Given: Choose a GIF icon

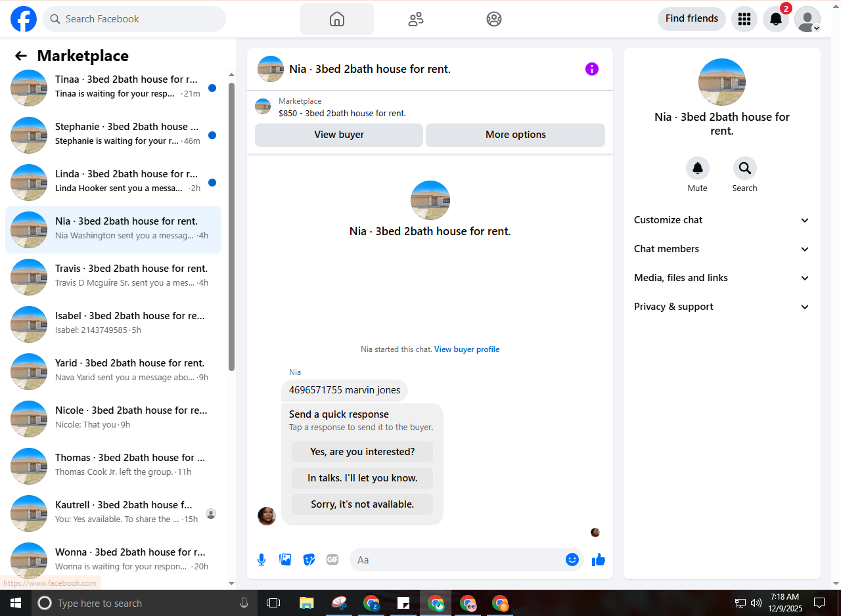Looking at the screenshot, I should click(332, 560).
